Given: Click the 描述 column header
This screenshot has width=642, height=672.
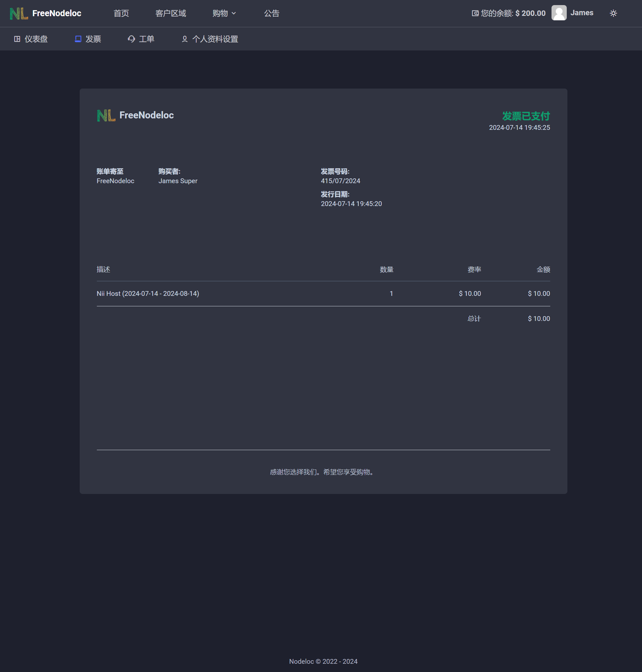Looking at the screenshot, I should click(x=104, y=269).
